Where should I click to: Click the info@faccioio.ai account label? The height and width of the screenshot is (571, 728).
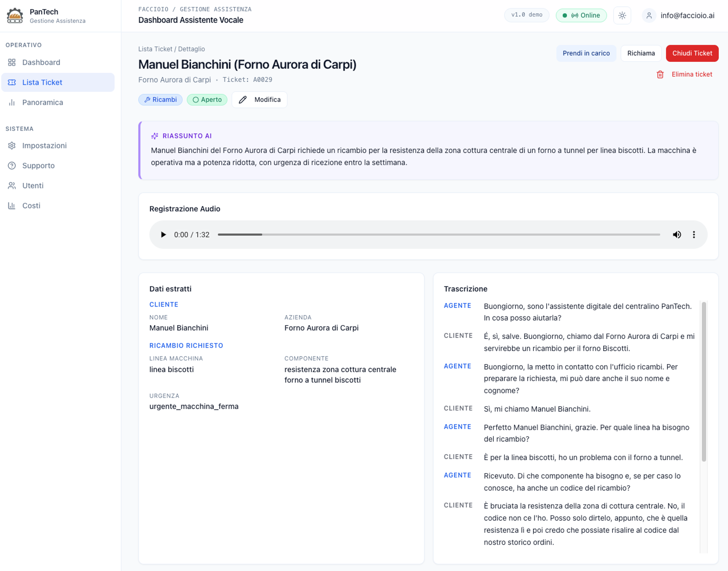(687, 15)
